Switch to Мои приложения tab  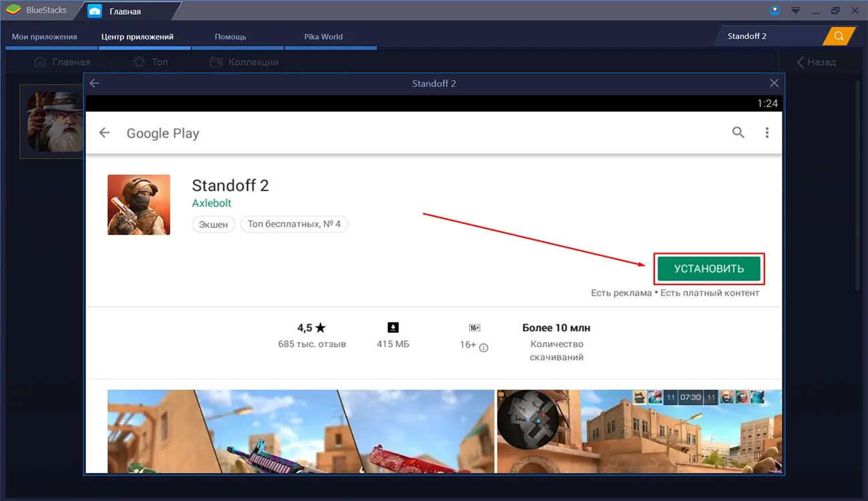tap(45, 37)
